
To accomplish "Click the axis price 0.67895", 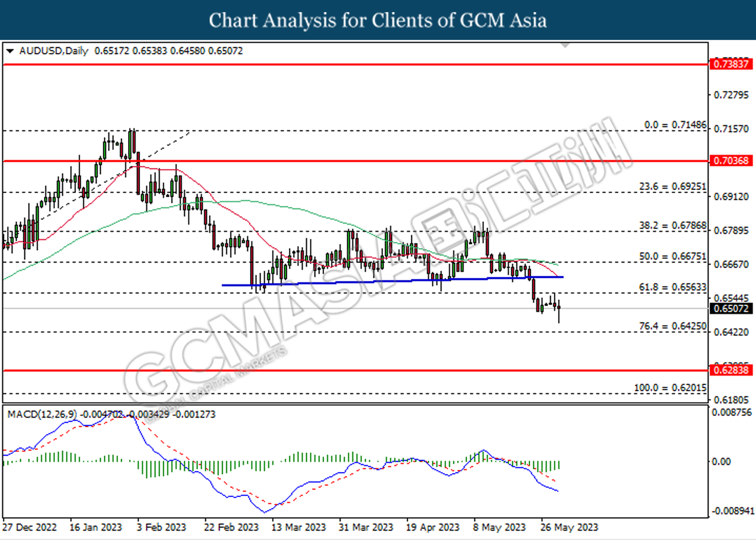I will point(731,230).
